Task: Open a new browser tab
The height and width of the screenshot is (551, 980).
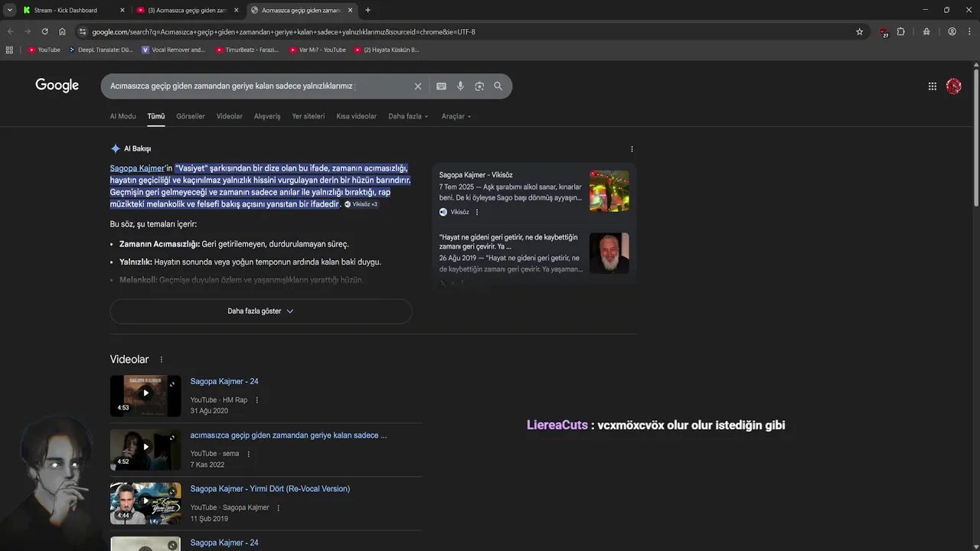Action: pos(367,10)
